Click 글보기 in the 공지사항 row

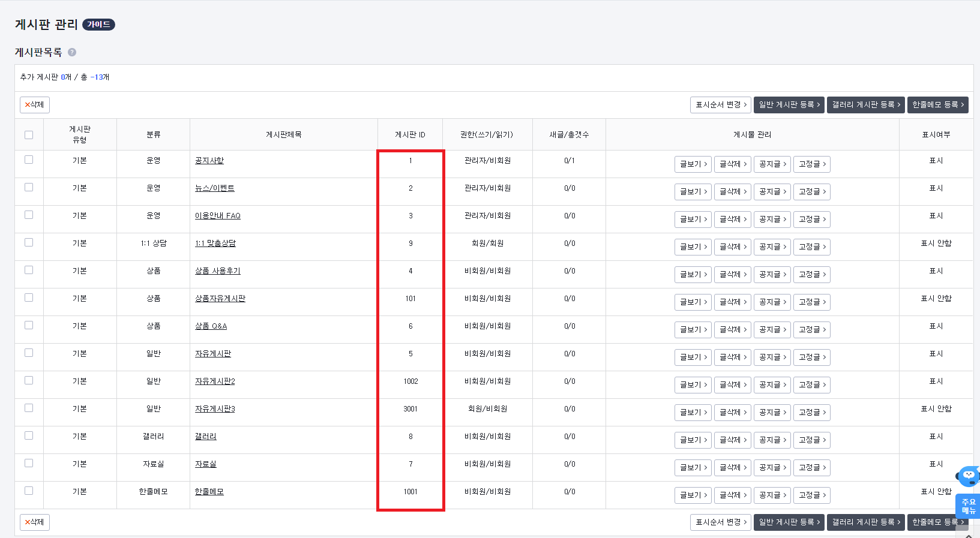point(693,164)
